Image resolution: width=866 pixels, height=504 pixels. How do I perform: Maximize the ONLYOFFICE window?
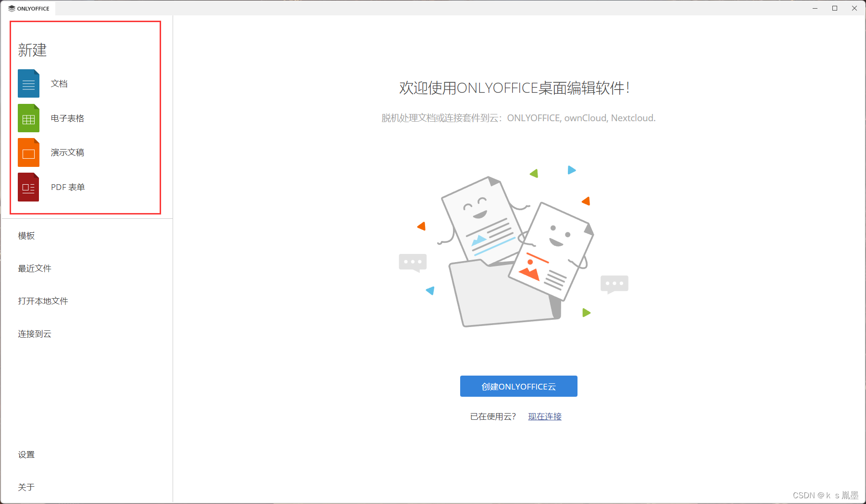click(x=835, y=8)
